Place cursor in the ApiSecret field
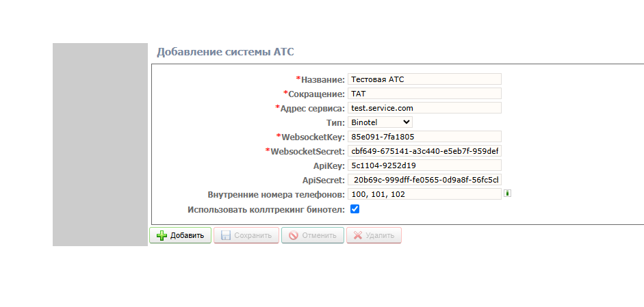 pos(424,180)
